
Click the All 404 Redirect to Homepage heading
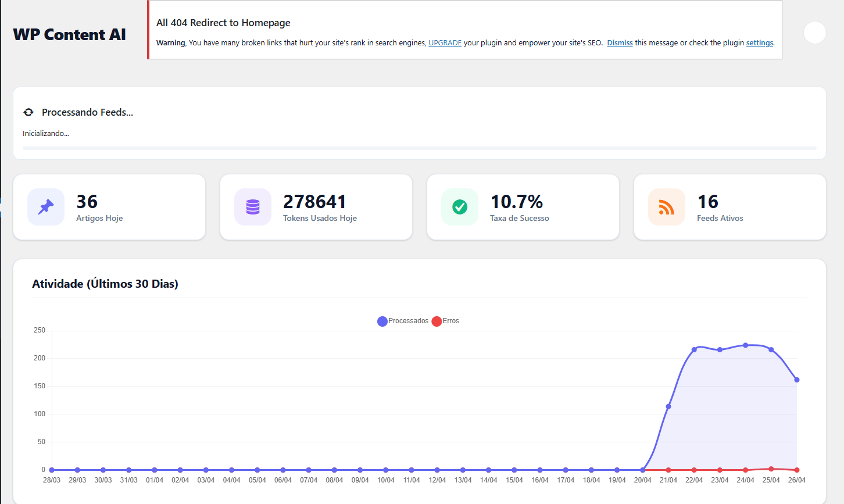pyautogui.click(x=223, y=23)
